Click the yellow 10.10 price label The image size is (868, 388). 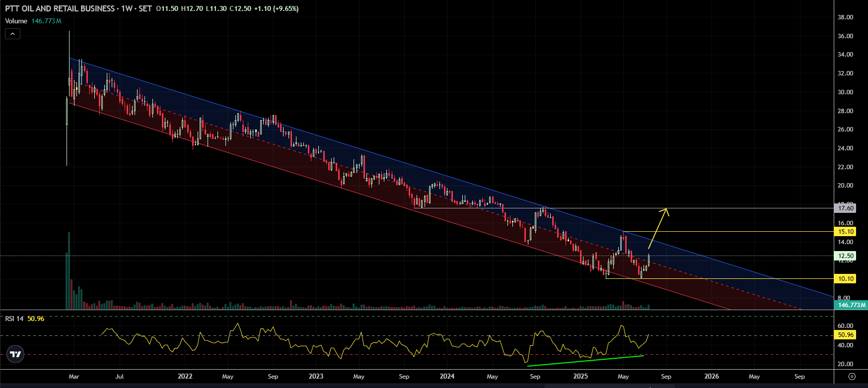click(846, 279)
